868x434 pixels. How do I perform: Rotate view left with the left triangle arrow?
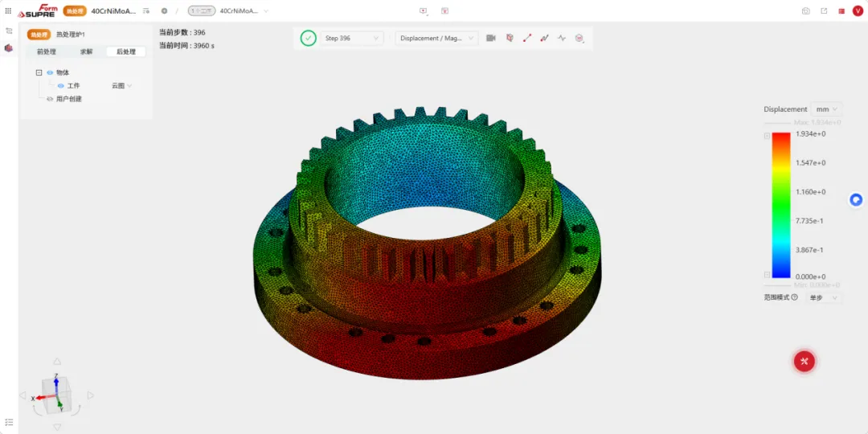pyautogui.click(x=23, y=395)
